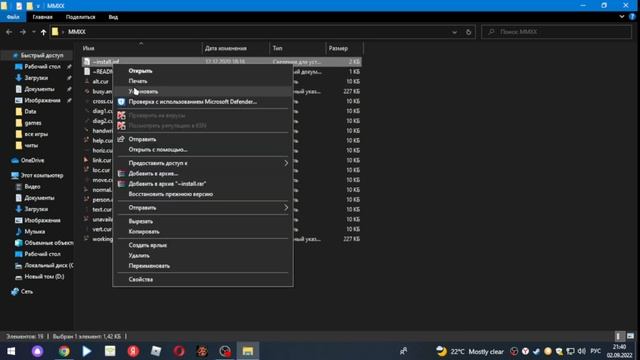The width and height of the screenshot is (640, 360).
Task: Select the loc.cur file
Action: pyautogui.click(x=101, y=170)
